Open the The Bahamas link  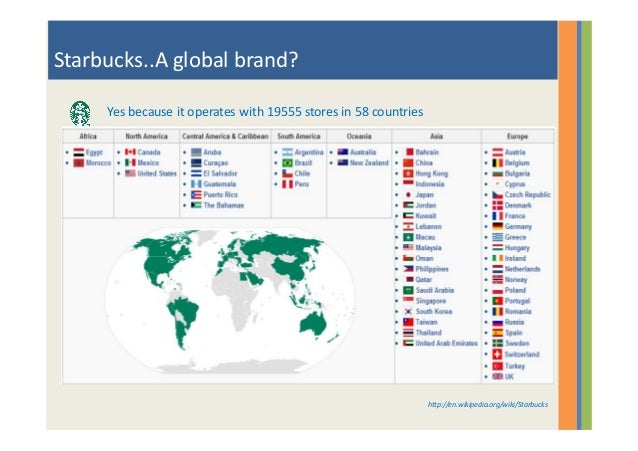pos(224,205)
